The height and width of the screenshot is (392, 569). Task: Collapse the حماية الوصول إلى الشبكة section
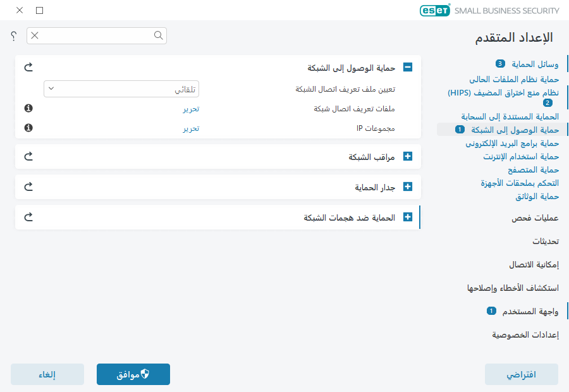click(408, 66)
